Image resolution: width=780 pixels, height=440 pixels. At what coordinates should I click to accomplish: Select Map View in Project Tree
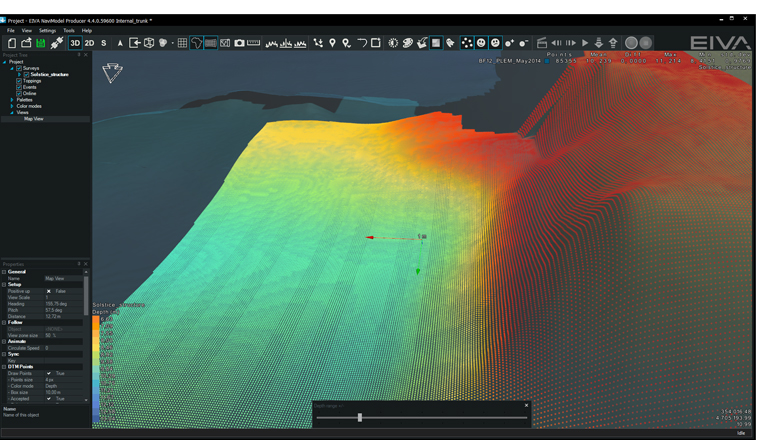tap(34, 119)
